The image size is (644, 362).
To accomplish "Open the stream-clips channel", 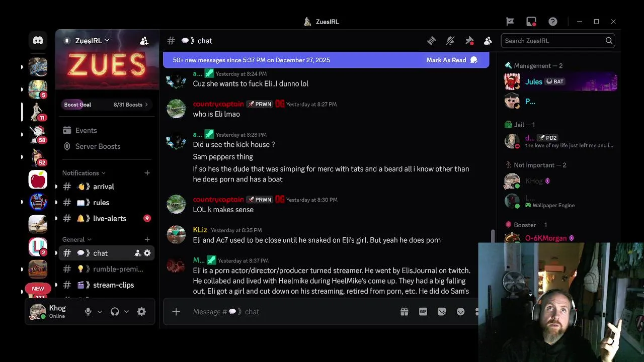I will pyautogui.click(x=107, y=285).
